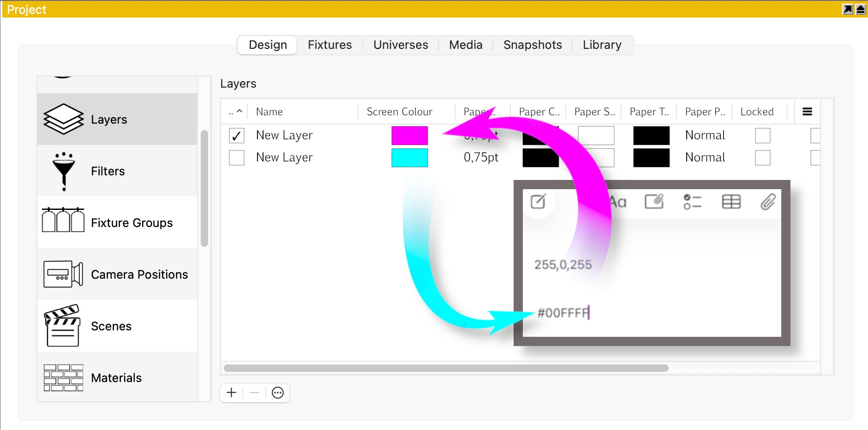Viewport: 868px width, 430px height.
Task: Open the table column options menu
Action: [807, 112]
